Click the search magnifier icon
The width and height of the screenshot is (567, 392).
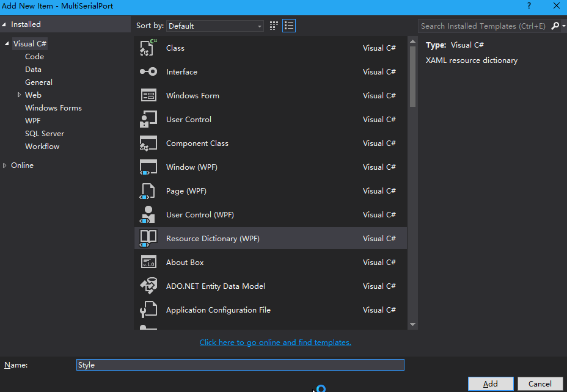[x=555, y=26]
